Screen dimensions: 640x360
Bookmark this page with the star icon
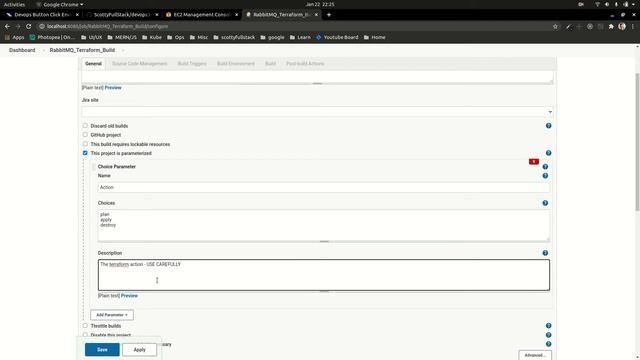point(555,26)
